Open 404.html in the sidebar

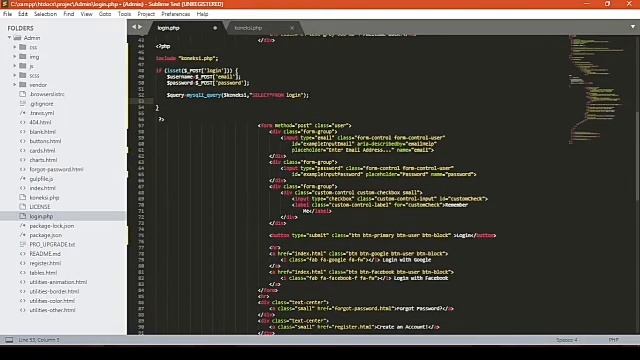coord(40,122)
